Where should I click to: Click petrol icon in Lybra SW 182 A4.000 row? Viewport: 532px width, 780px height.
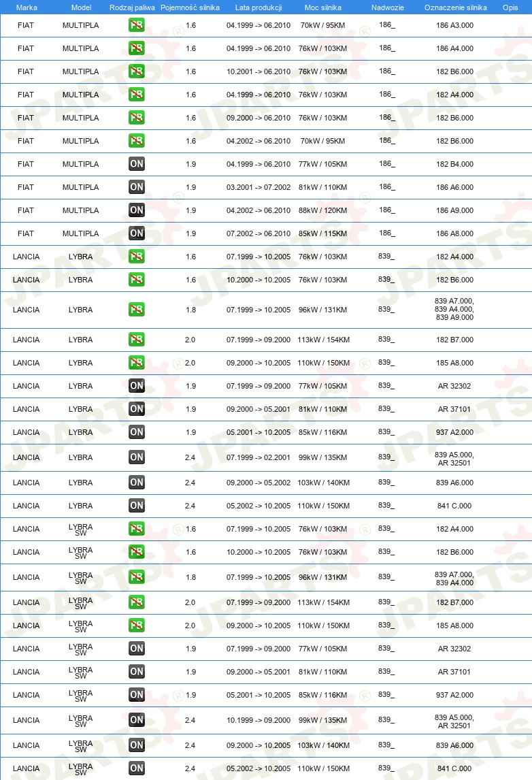point(136,528)
